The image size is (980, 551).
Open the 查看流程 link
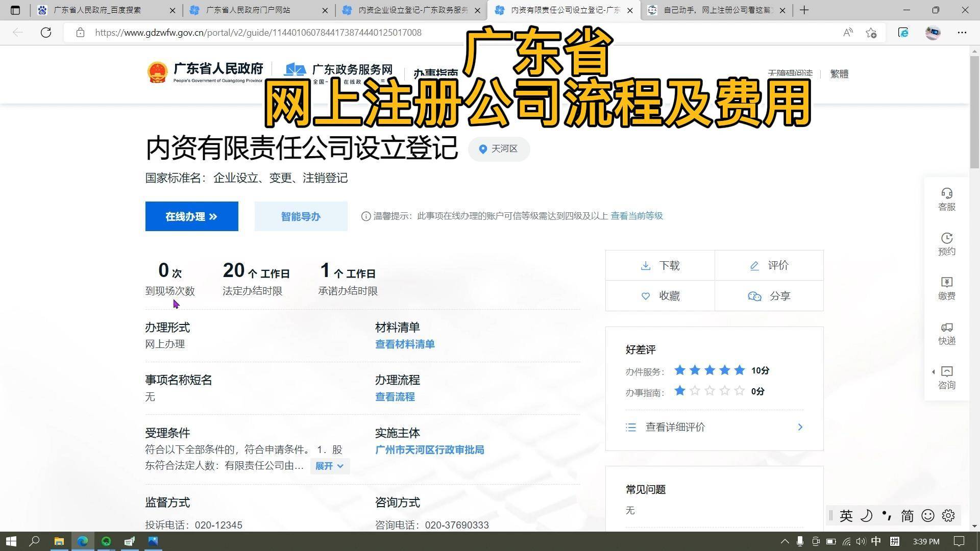(395, 397)
